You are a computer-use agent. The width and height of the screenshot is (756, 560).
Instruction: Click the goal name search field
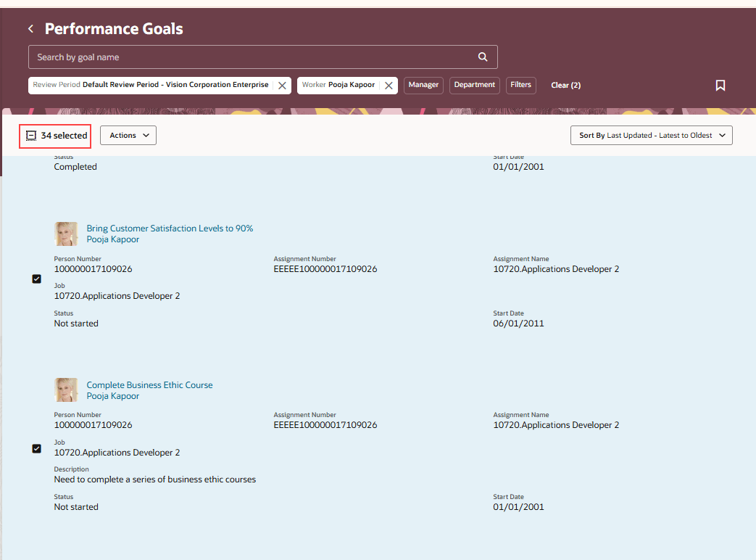(217, 57)
